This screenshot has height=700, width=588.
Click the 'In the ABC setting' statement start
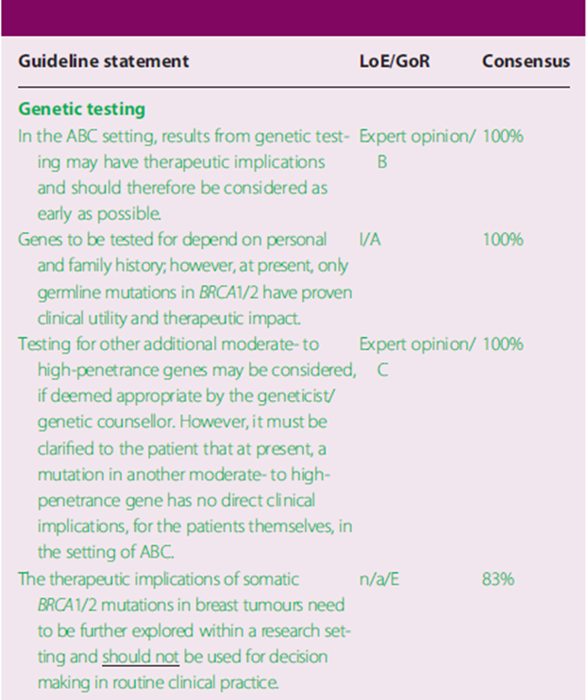point(83,137)
